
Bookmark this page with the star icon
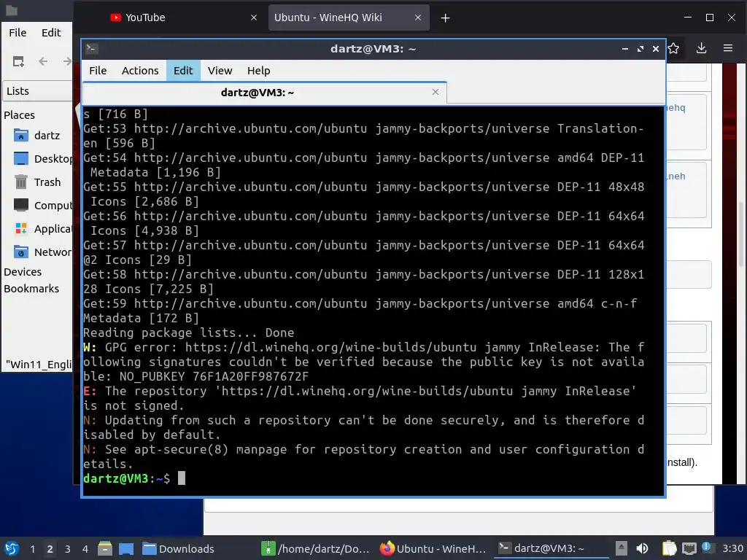coord(673,48)
